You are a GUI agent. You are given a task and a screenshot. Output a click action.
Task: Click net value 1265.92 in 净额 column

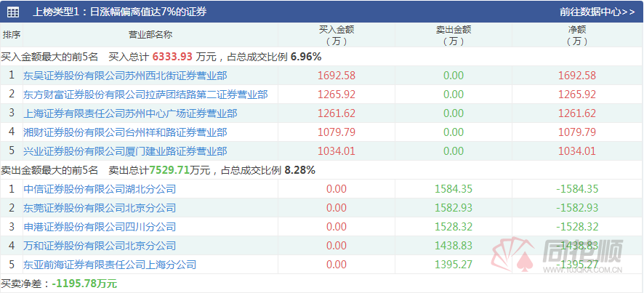[577, 95]
